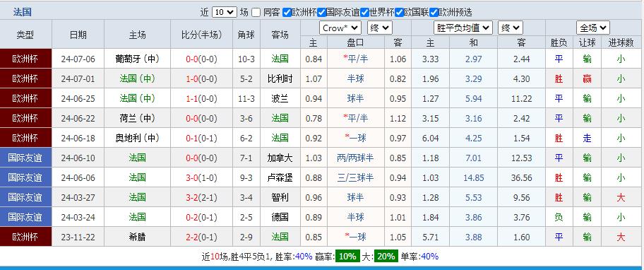644x270 pixels.
Task: Open the Crow* bookmaker dropdown
Action: pyautogui.click(x=340, y=28)
